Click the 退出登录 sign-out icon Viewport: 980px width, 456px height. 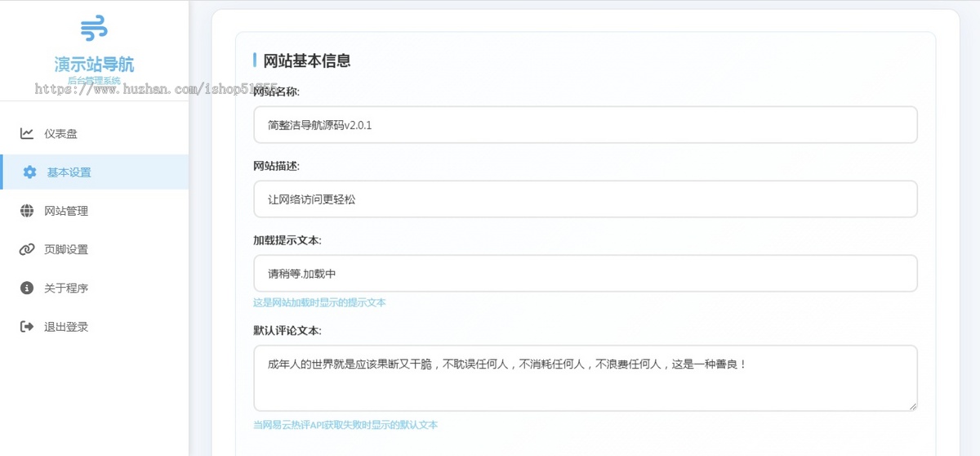(x=27, y=326)
